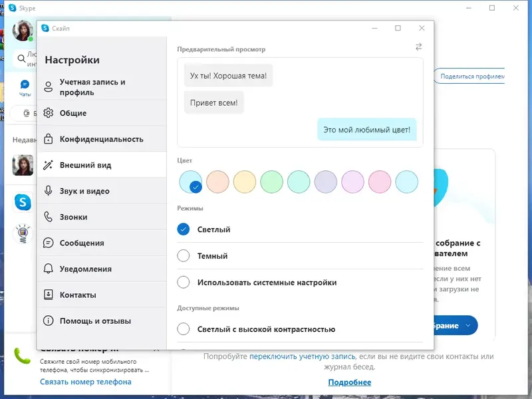Open the recent chat with photo avatar

click(x=23, y=165)
